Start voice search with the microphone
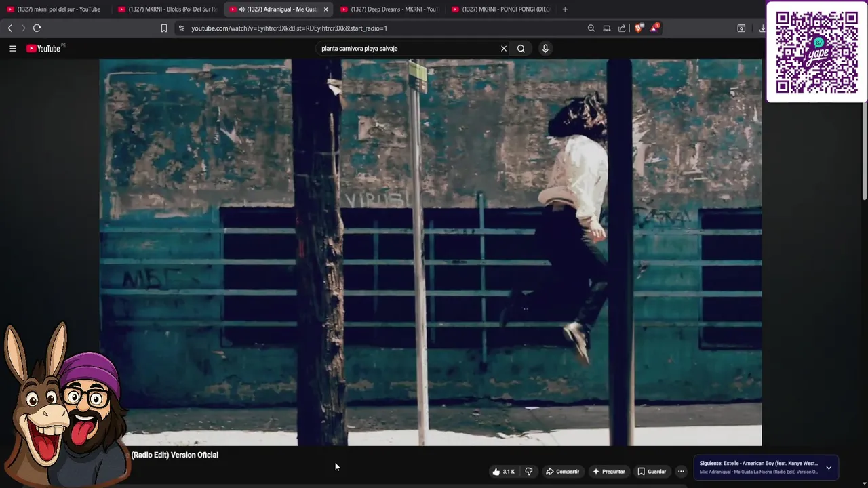Viewport: 868px width, 488px height. click(545, 48)
